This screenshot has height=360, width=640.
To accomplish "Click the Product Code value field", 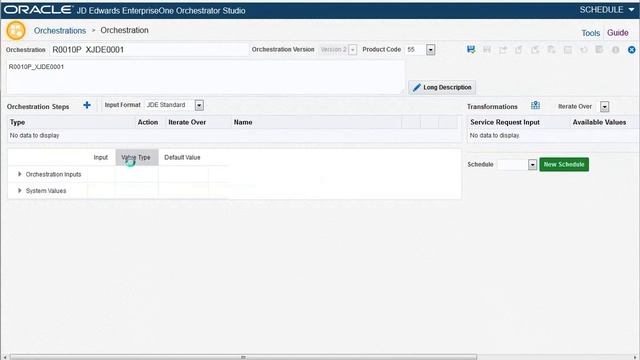I will click(x=416, y=50).
